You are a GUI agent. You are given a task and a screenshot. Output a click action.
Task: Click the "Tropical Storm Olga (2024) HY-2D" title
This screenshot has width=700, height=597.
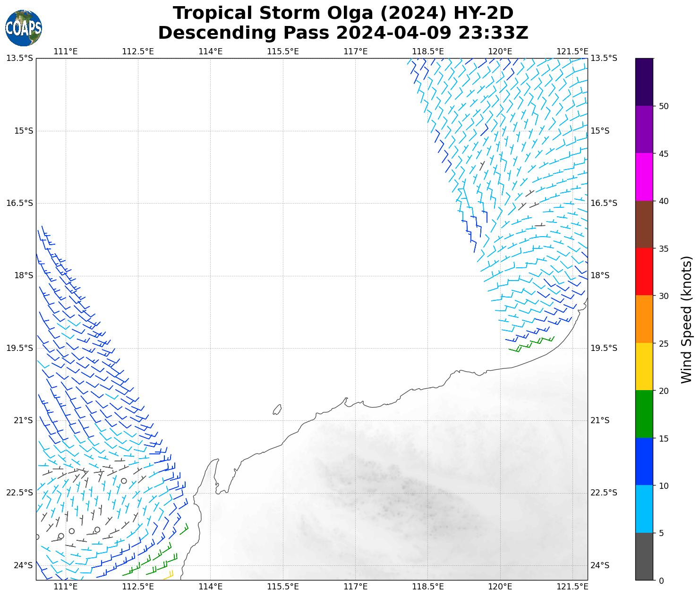coord(343,13)
